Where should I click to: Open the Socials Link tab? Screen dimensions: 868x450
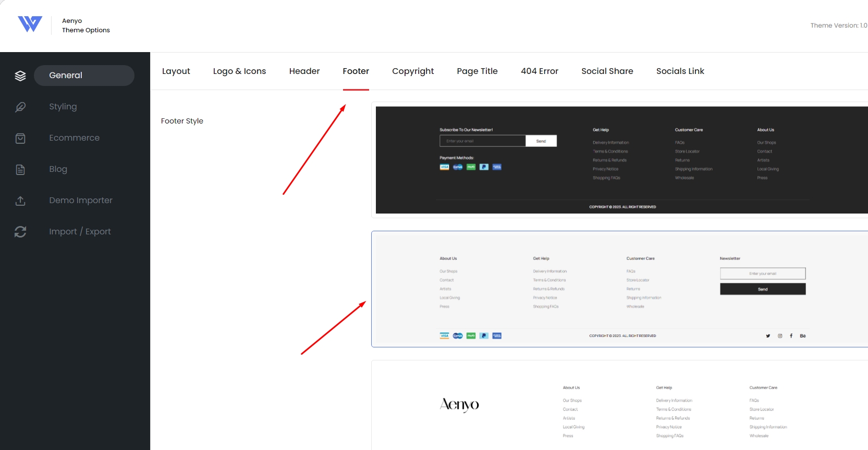(680, 71)
